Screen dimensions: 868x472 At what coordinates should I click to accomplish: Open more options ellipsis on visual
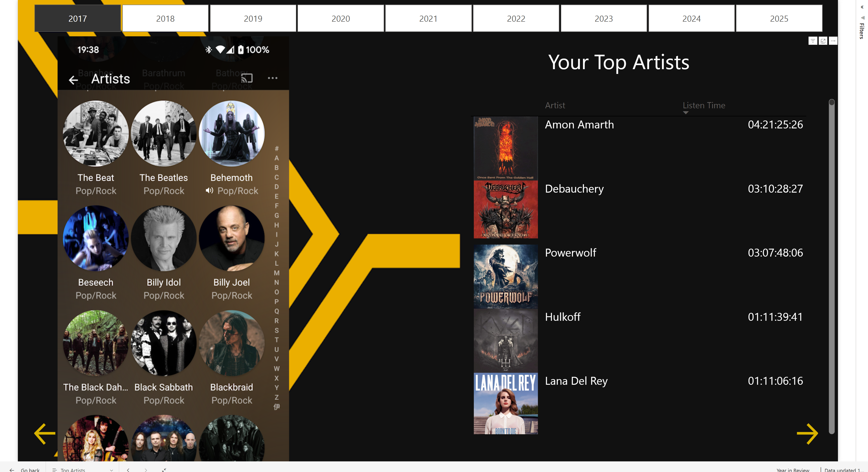click(833, 41)
